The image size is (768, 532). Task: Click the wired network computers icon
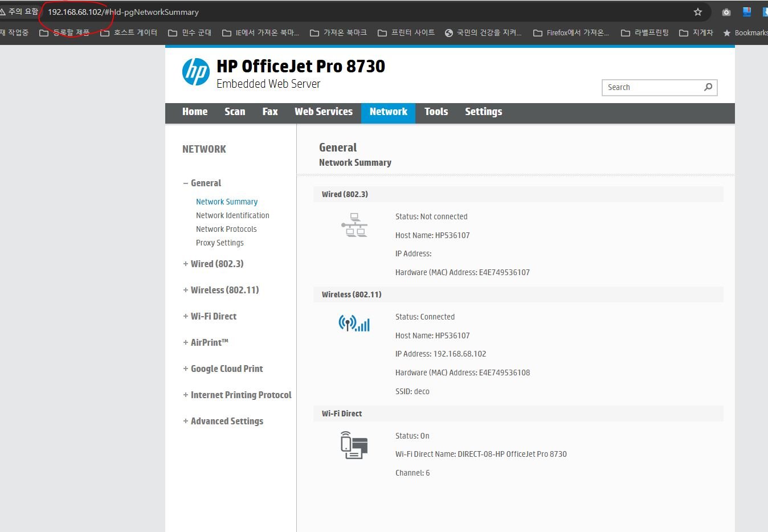coord(354,225)
